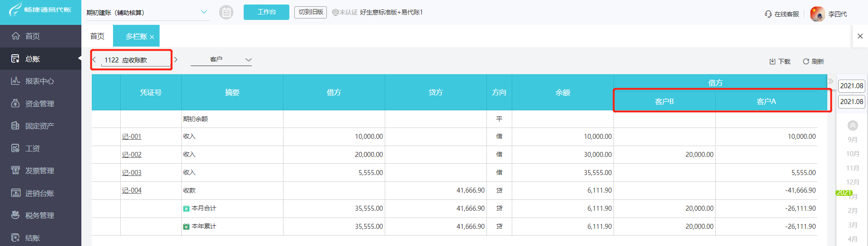This screenshot has height=246, width=868.
Task: Go to the next account with right chevron
Action: 176,60
